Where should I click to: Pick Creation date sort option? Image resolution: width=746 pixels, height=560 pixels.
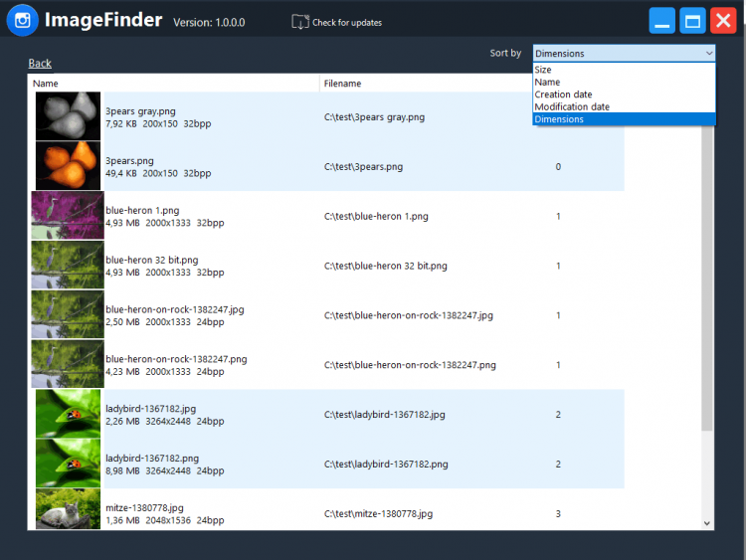coord(563,94)
